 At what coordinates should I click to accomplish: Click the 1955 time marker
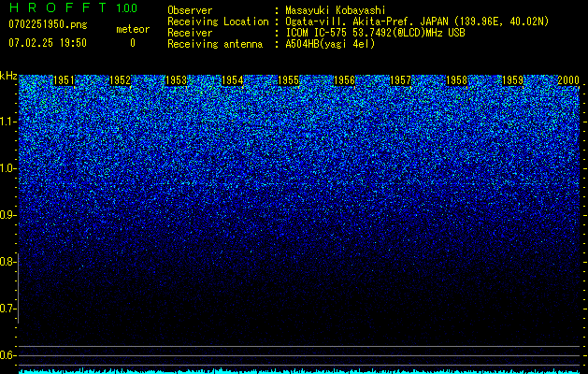[288, 80]
